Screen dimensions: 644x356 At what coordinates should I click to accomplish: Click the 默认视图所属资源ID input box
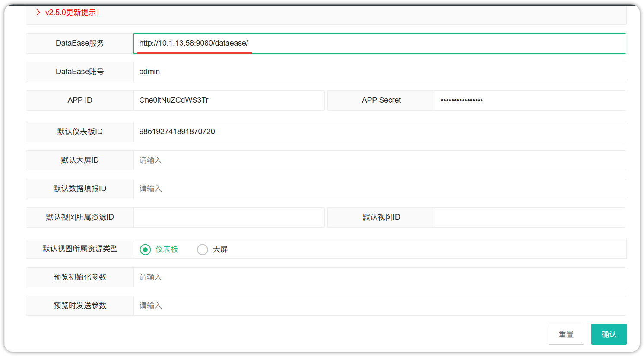228,217
